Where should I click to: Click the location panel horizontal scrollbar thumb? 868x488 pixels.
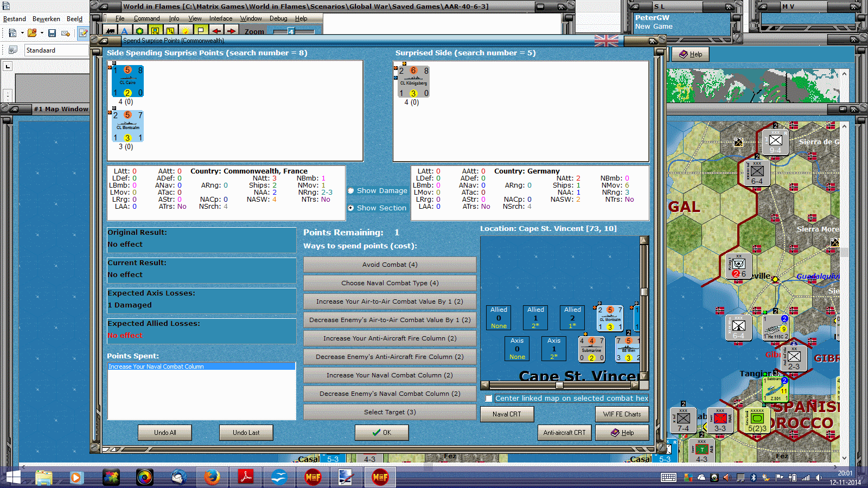(559, 385)
